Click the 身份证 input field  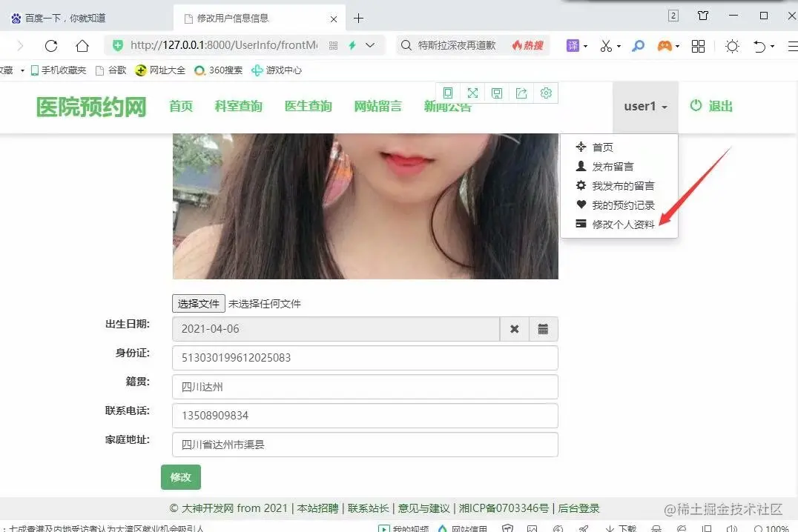(365, 358)
